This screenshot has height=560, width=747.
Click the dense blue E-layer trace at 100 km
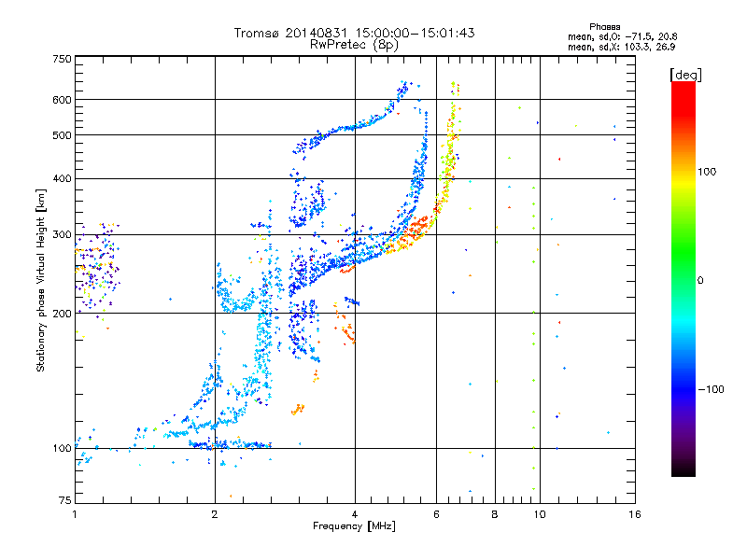tap(230, 445)
